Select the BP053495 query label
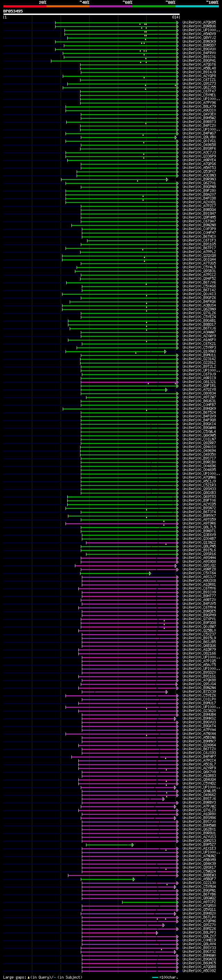 (x=13, y=11)
